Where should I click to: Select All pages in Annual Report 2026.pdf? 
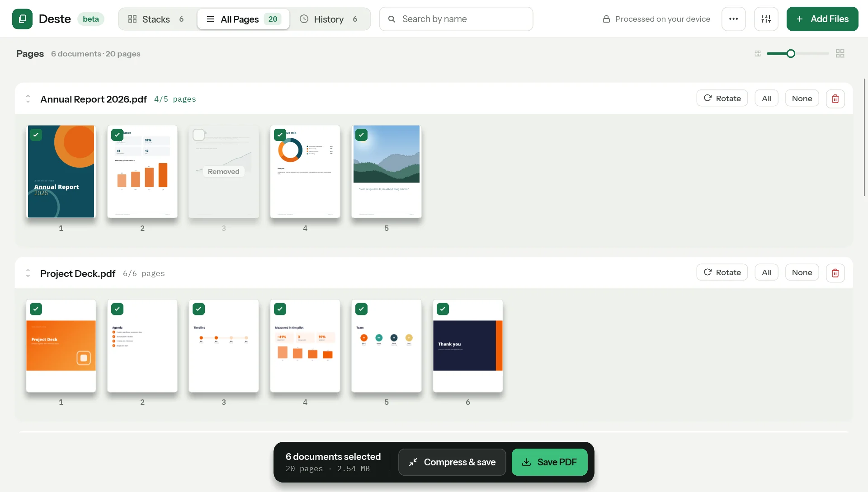(767, 98)
